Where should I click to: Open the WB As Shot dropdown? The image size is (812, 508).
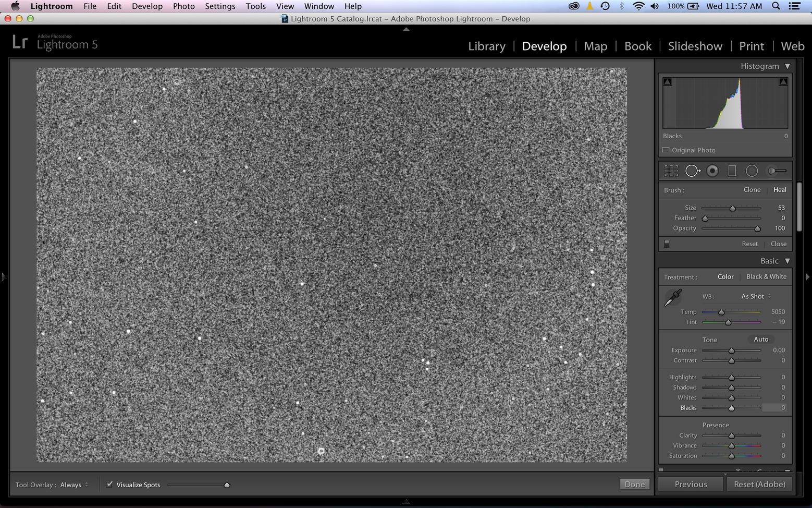(x=755, y=296)
